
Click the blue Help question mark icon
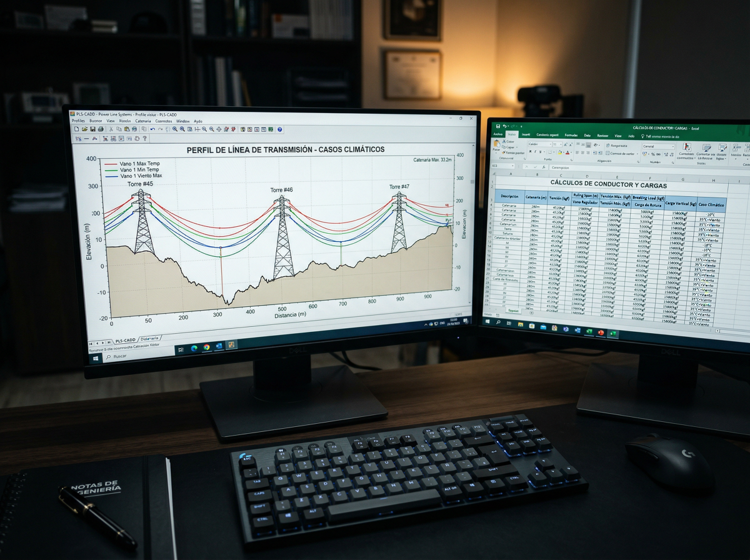[280, 129]
